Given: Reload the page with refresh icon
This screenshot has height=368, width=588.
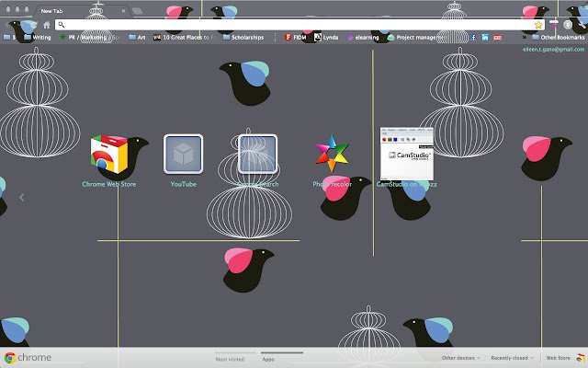Looking at the screenshot, I should click(34, 25).
